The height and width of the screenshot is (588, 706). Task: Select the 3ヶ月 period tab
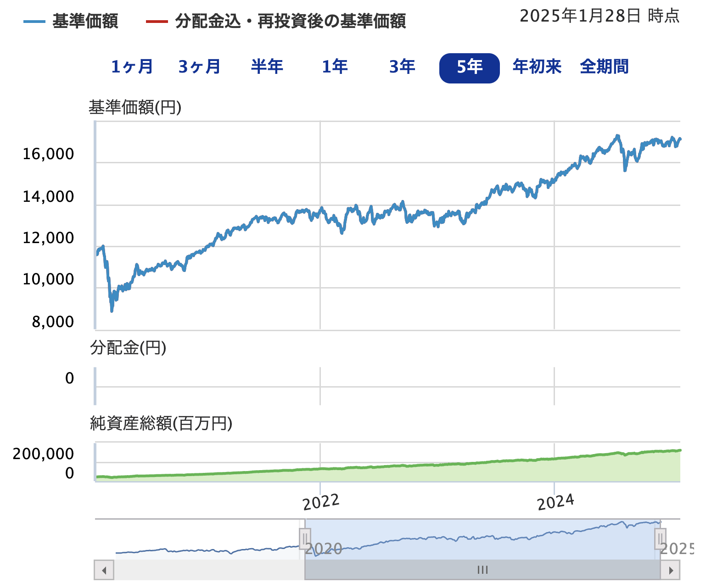200,67
